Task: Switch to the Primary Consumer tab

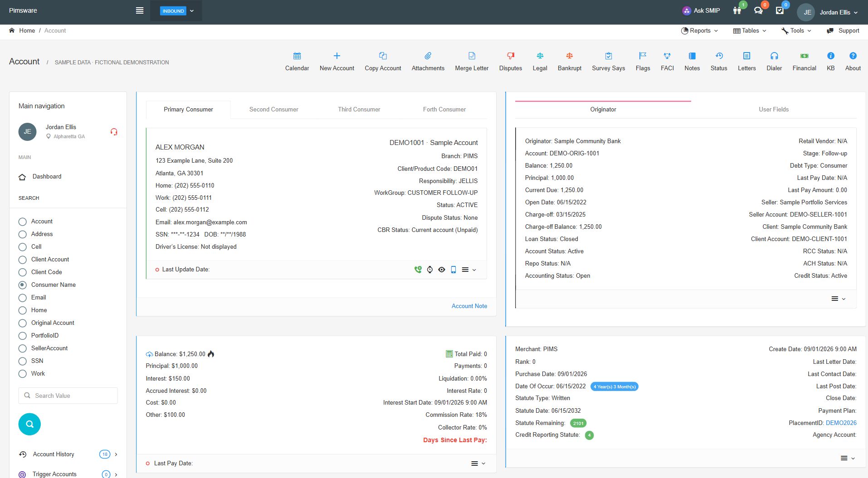Action: tap(188, 109)
